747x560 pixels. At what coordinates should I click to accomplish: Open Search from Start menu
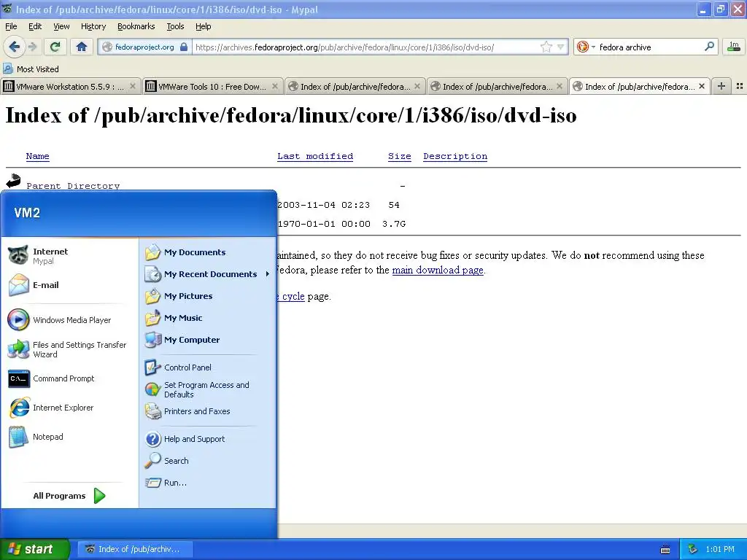(208, 461)
